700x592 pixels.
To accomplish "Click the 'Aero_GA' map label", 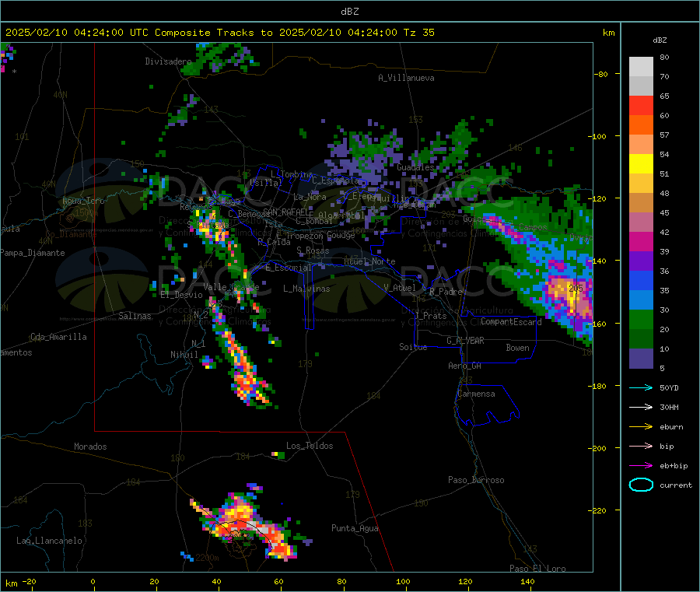I will (464, 366).
